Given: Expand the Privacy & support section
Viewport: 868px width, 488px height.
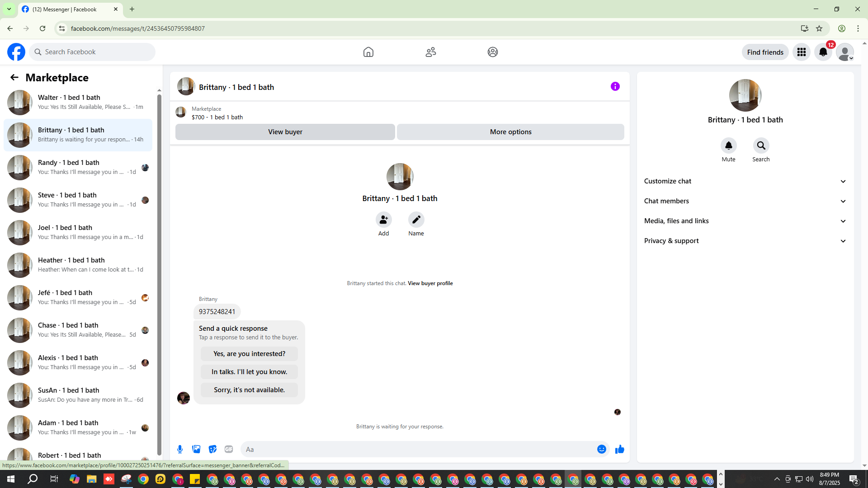Looking at the screenshot, I should pyautogui.click(x=745, y=241).
